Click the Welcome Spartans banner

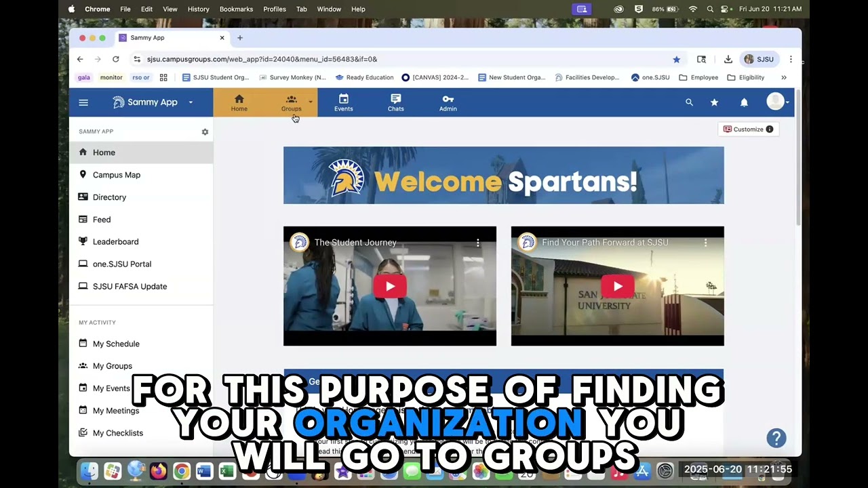pos(503,175)
